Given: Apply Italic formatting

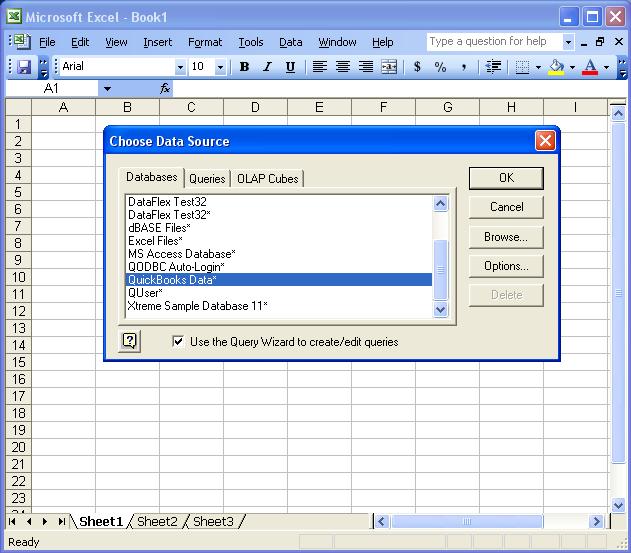Looking at the screenshot, I should (x=267, y=67).
